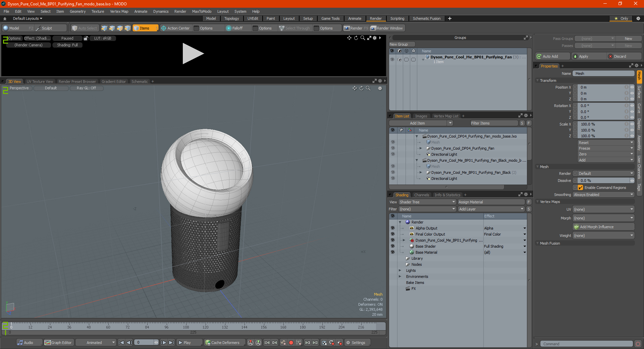The width and height of the screenshot is (644, 349).
Task: Click the red record keyframe icon
Action: click(x=291, y=343)
